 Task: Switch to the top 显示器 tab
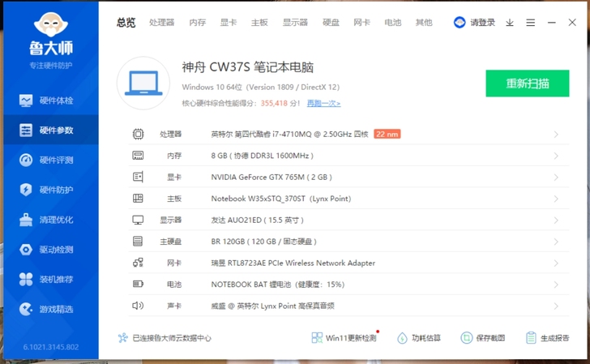pyautogui.click(x=295, y=23)
